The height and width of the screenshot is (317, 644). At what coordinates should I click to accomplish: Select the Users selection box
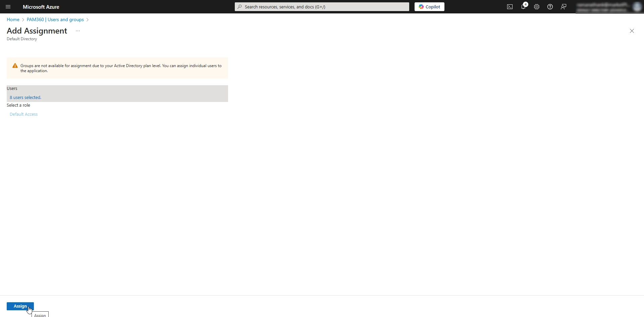pyautogui.click(x=117, y=94)
